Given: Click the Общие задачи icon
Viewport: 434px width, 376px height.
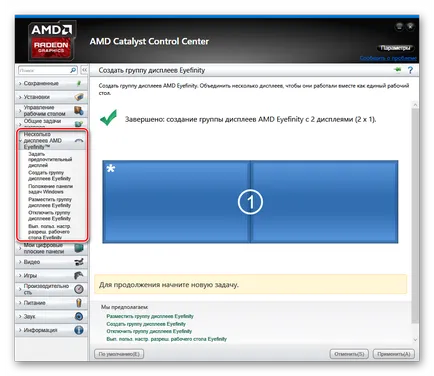Looking at the screenshot, I should pyautogui.click(x=79, y=123).
